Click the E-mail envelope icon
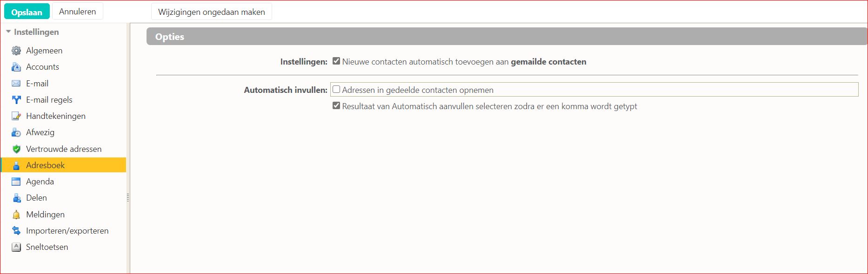 pos(16,83)
